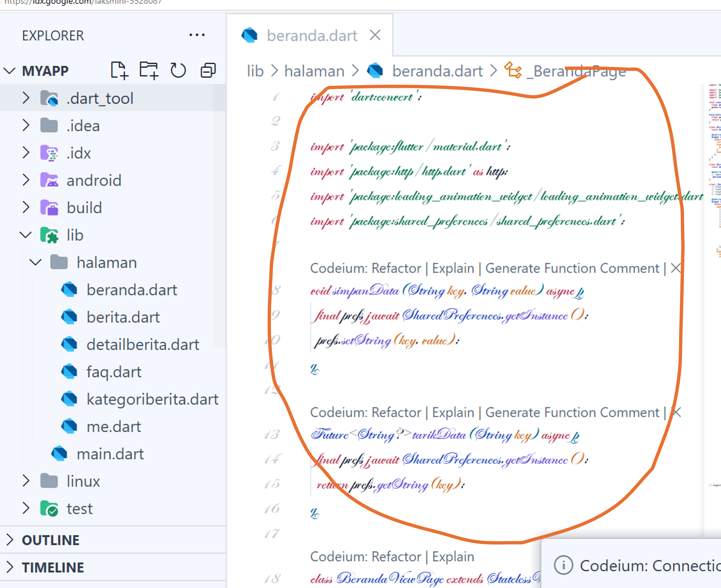
Task: Click the New File icon
Action: point(119,71)
